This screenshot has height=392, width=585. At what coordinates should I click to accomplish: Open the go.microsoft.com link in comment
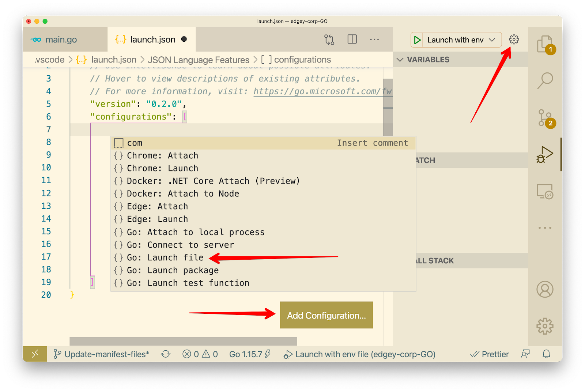click(x=322, y=91)
